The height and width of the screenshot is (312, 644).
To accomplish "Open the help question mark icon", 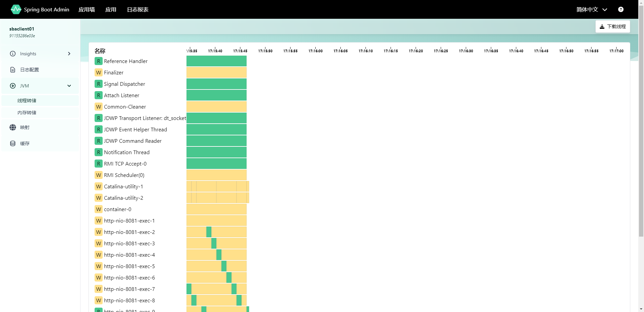I will [x=621, y=9].
